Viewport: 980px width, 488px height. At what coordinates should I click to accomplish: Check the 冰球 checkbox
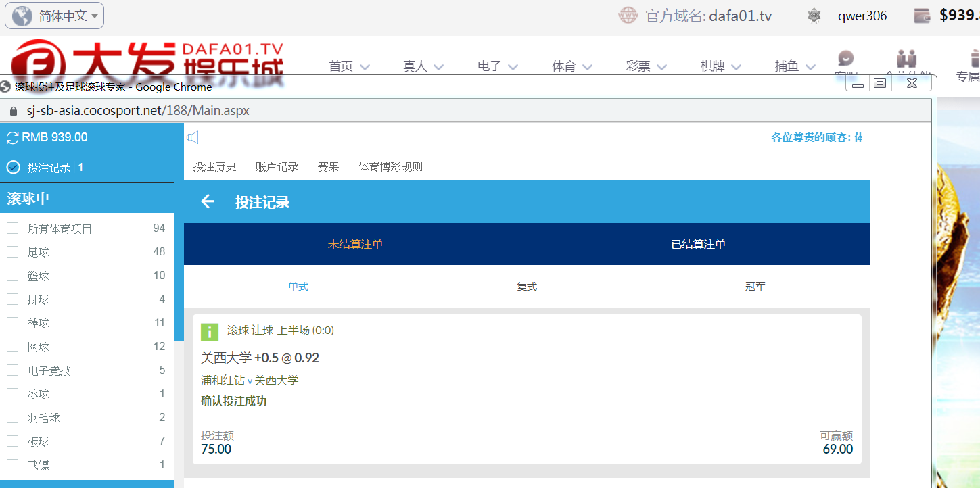(x=12, y=394)
